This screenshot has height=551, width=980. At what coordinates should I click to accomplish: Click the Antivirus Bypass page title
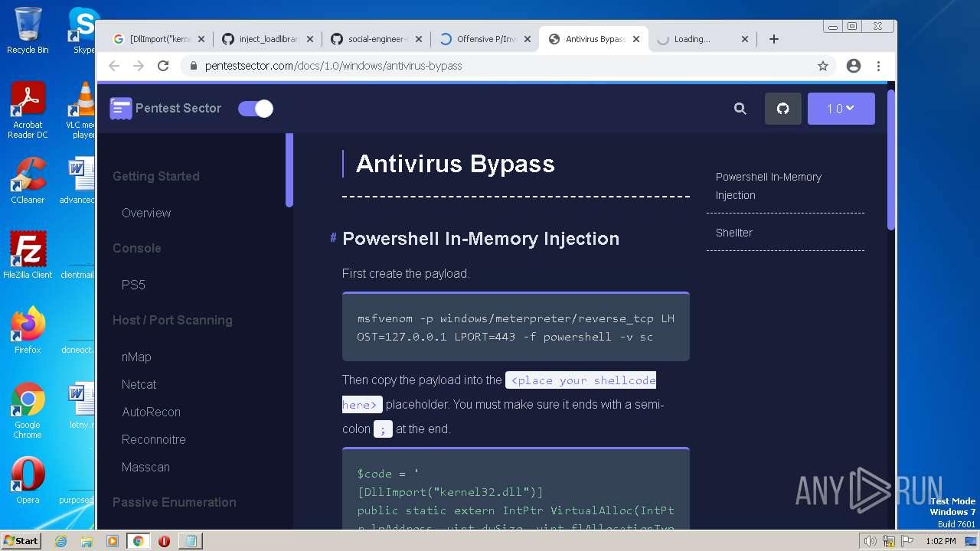(x=455, y=164)
